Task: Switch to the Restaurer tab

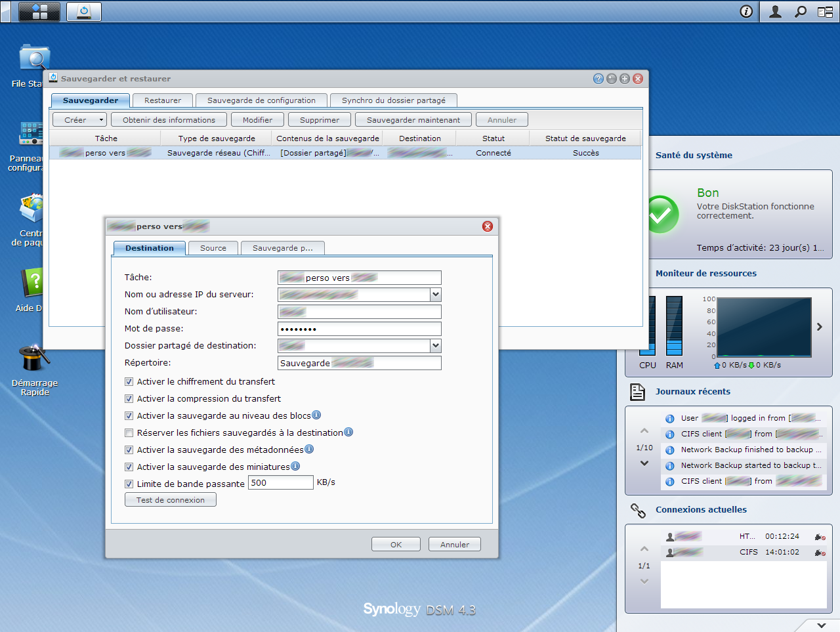Action: [x=163, y=100]
